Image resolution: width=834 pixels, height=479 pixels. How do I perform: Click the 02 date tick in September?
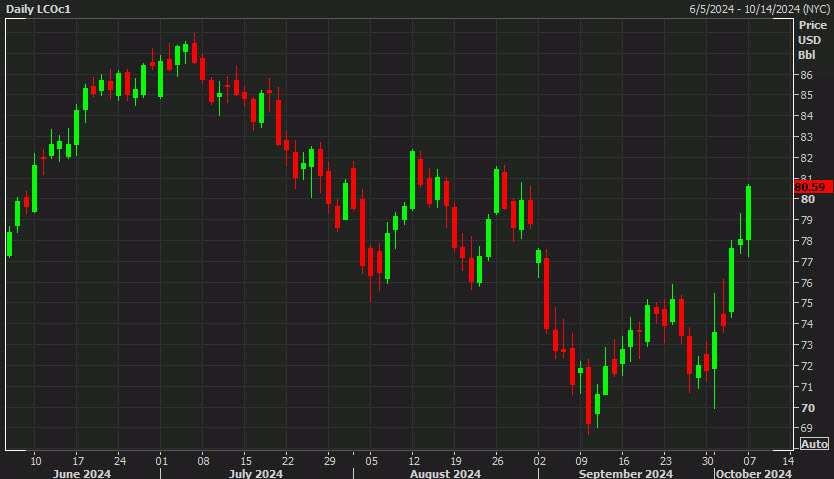[x=539, y=461]
